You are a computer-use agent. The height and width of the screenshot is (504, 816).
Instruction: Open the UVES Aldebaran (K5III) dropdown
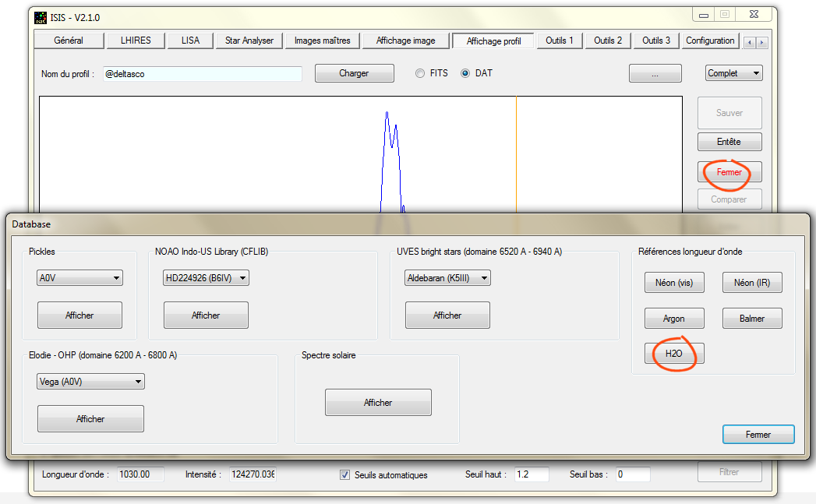(447, 278)
